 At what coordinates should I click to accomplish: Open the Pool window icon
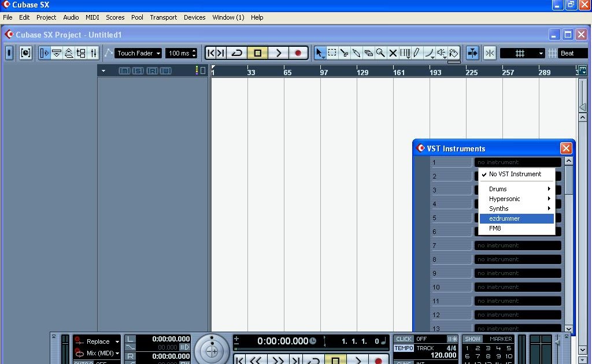81,53
